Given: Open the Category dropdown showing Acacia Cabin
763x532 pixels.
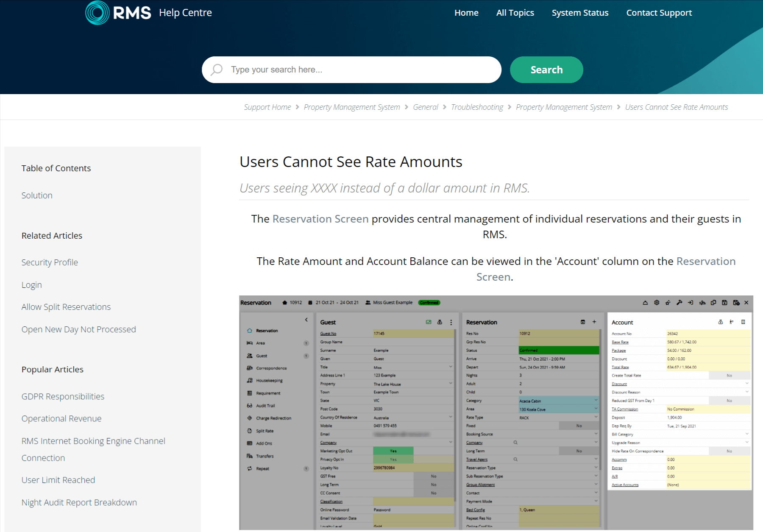Looking at the screenshot, I should pyautogui.click(x=559, y=401).
